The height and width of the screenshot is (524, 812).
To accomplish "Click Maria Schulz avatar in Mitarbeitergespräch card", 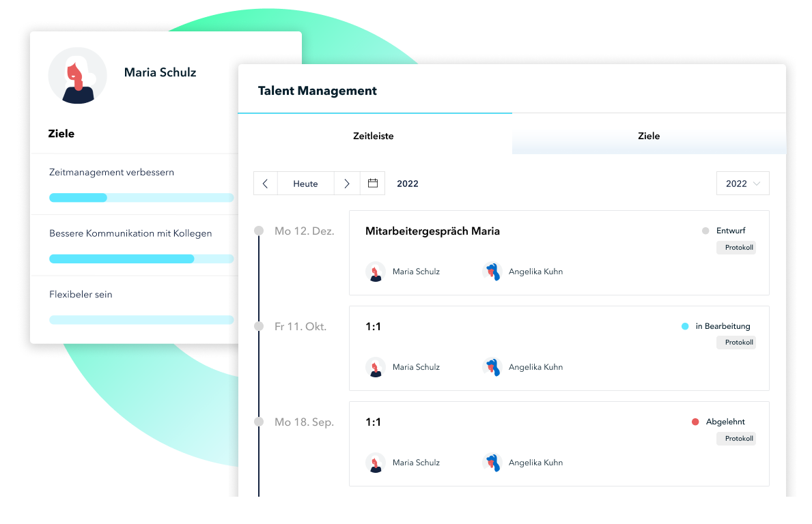I will 375,272.
